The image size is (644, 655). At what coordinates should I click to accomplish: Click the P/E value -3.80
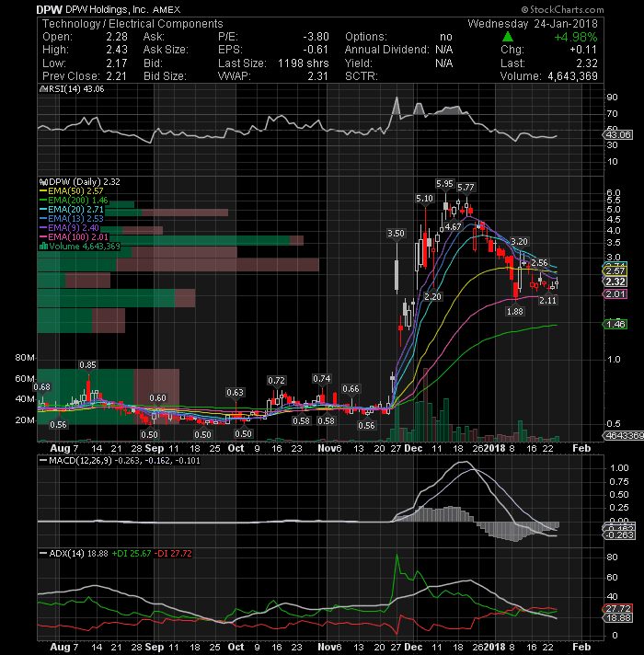point(316,37)
